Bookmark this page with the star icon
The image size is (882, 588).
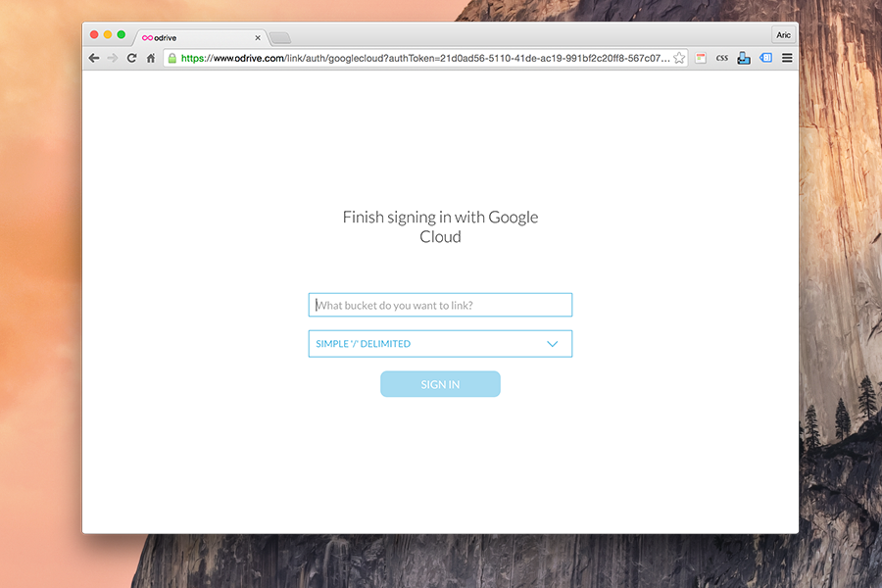click(679, 58)
